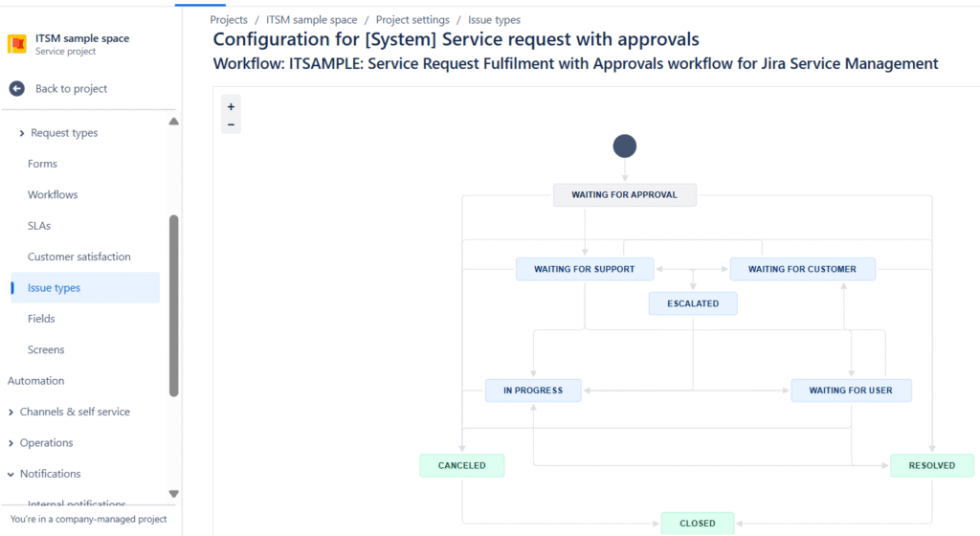Go to Back to project link
980x536 pixels.
pos(71,89)
